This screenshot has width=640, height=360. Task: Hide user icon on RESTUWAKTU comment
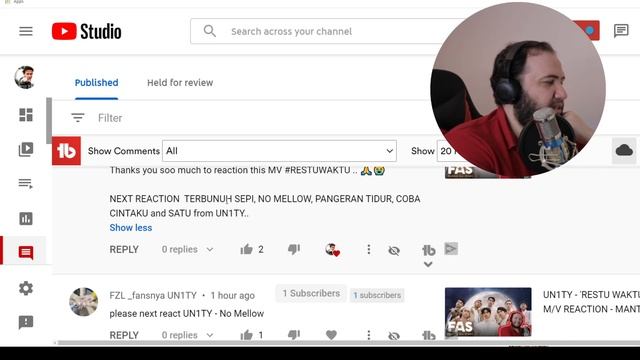click(x=394, y=250)
